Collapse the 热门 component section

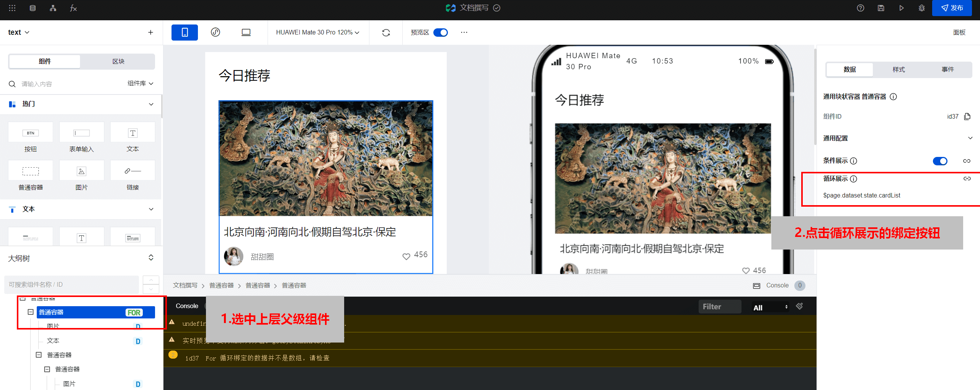point(151,104)
